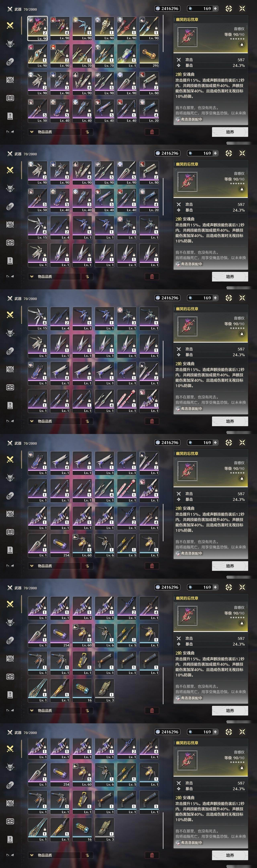Open the capsule-shaped items icon in topmost sidebar
This screenshot has width=257, height=868.
tap(10, 62)
